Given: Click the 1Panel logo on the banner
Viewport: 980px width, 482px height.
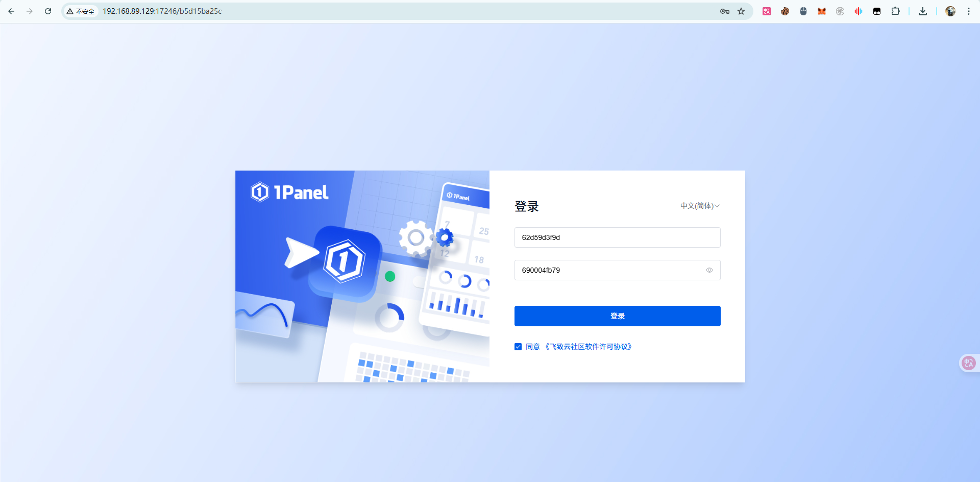Looking at the screenshot, I should coord(289,192).
